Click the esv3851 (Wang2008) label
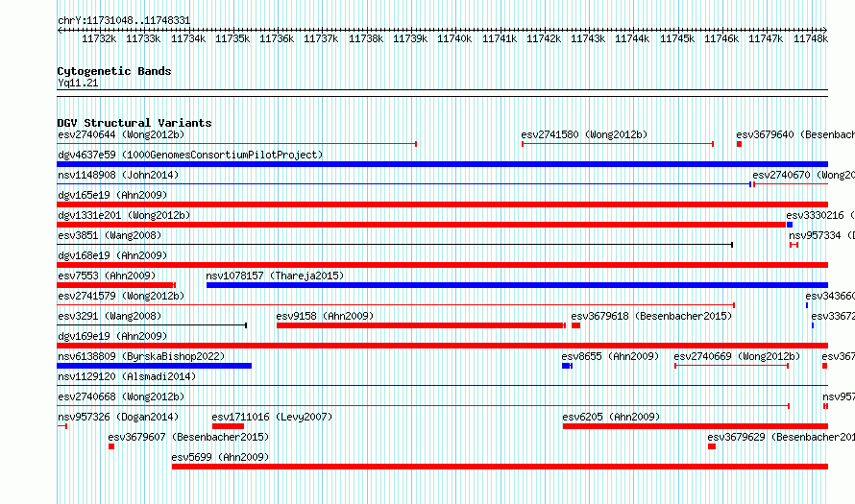This screenshot has width=855, height=504. point(110,235)
